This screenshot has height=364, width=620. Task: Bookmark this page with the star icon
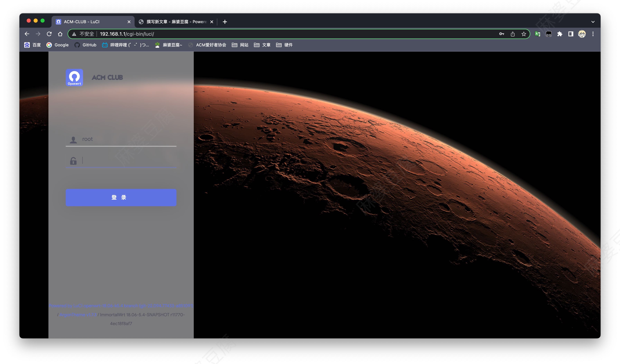524,34
